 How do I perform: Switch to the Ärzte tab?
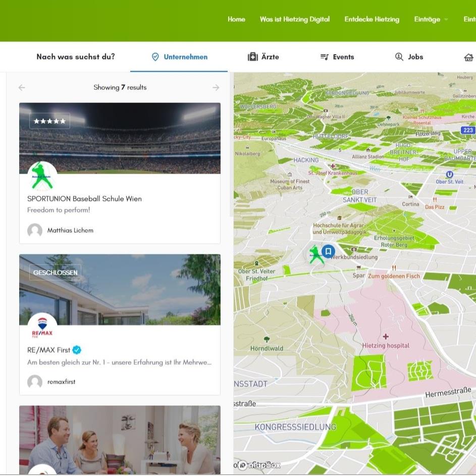pyautogui.click(x=263, y=57)
